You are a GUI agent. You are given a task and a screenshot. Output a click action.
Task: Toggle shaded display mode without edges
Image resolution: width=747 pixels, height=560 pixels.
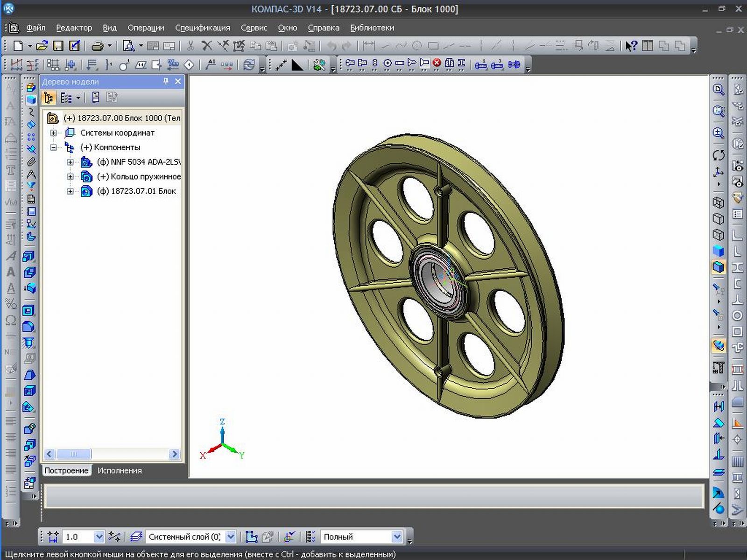[719, 251]
